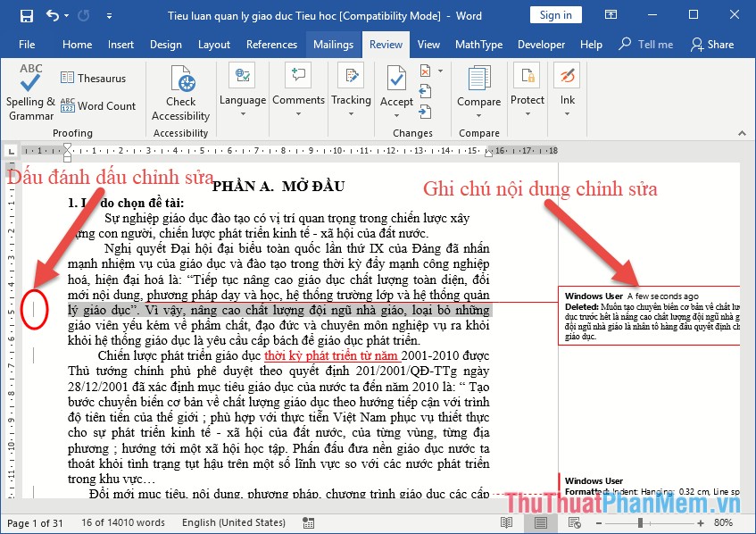Switch to the References tab
756x534 pixels.
click(271, 45)
